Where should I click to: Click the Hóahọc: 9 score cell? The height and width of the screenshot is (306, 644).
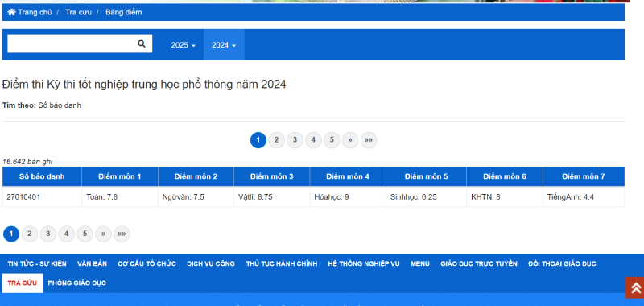pyautogui.click(x=348, y=196)
